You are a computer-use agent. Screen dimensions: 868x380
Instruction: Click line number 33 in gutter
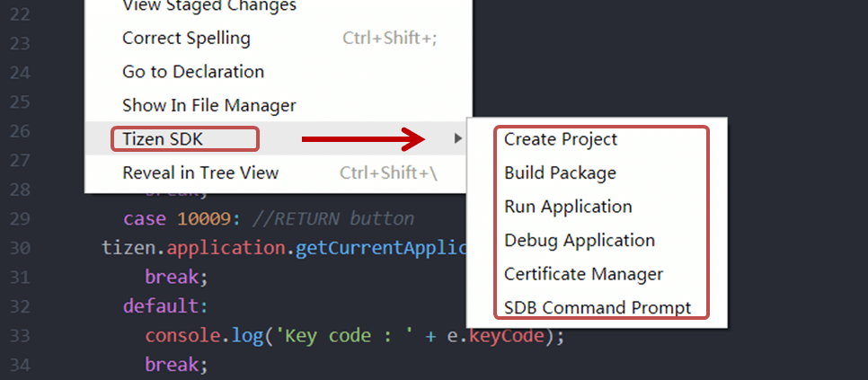20,336
